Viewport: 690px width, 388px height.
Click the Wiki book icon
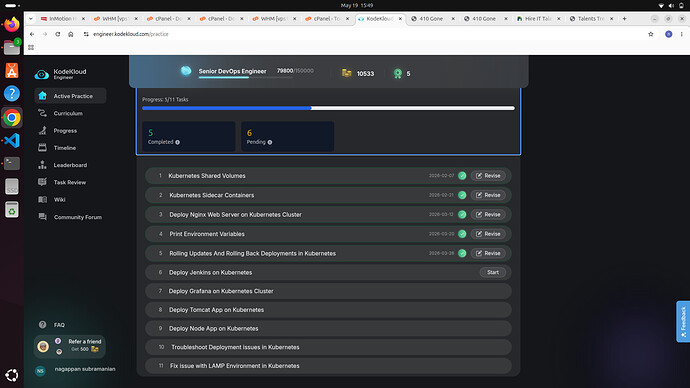coord(42,199)
